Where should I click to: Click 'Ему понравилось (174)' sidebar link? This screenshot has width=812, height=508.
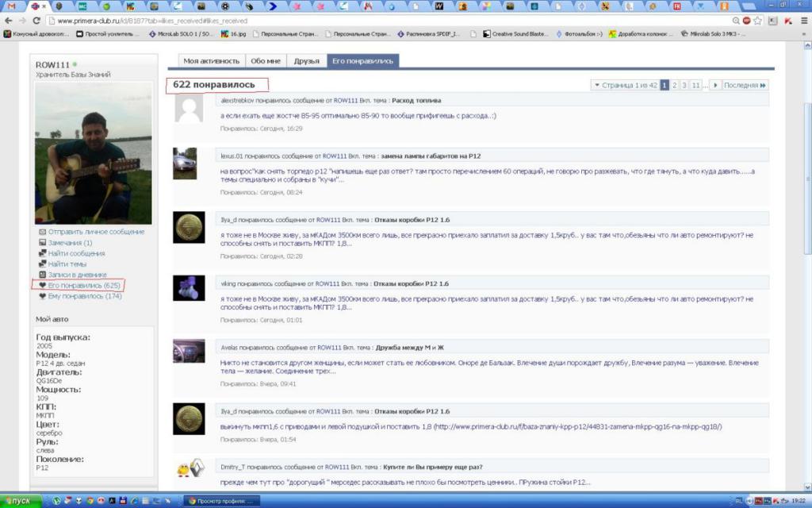(x=85, y=297)
